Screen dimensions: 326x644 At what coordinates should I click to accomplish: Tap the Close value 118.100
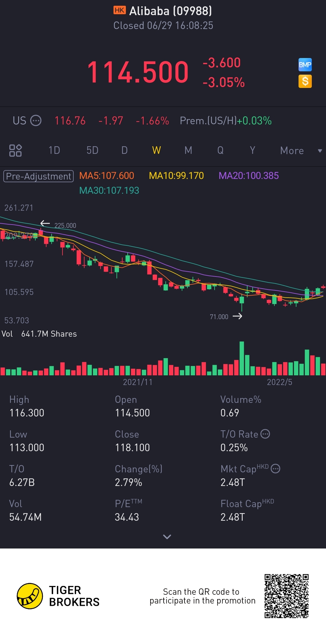[133, 448]
